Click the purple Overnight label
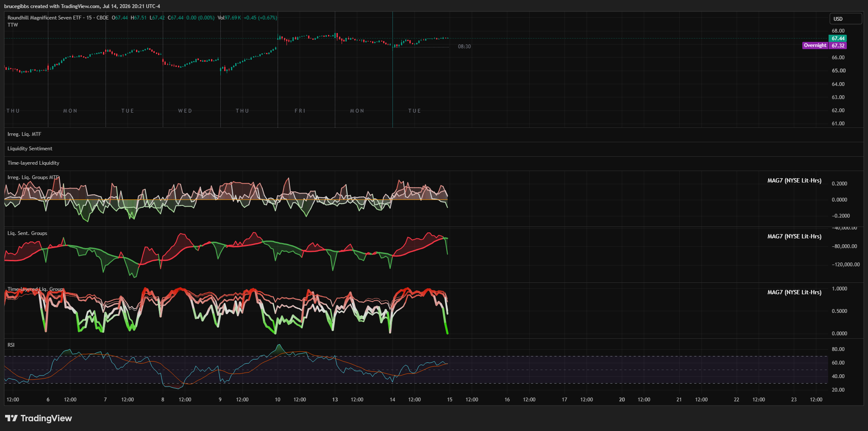The image size is (868, 431). (x=815, y=45)
